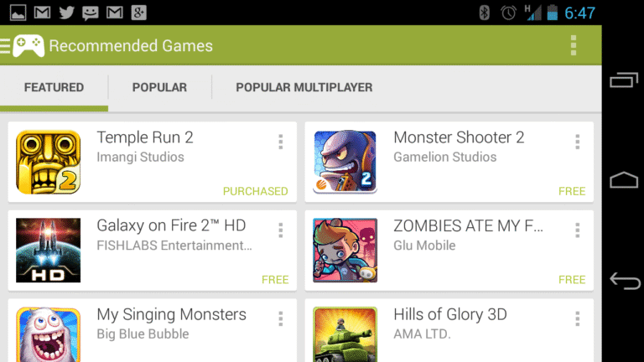Open Zombies Ate My Friends overflow menu
Screen dimensions: 644x362
578,230
